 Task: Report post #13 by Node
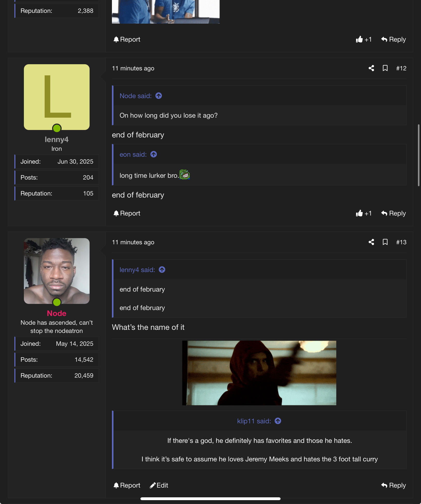(x=127, y=485)
